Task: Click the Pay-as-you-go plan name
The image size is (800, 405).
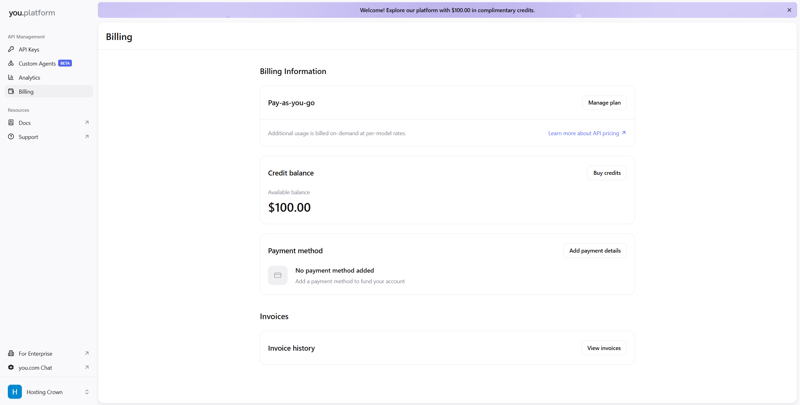Action: [x=291, y=103]
